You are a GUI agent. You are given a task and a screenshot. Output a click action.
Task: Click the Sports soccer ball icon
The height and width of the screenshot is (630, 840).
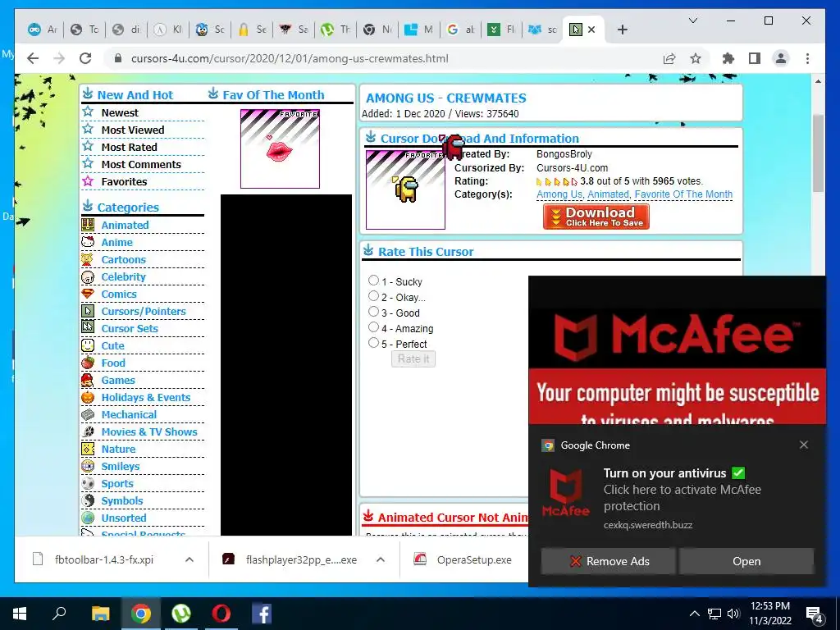tap(88, 483)
